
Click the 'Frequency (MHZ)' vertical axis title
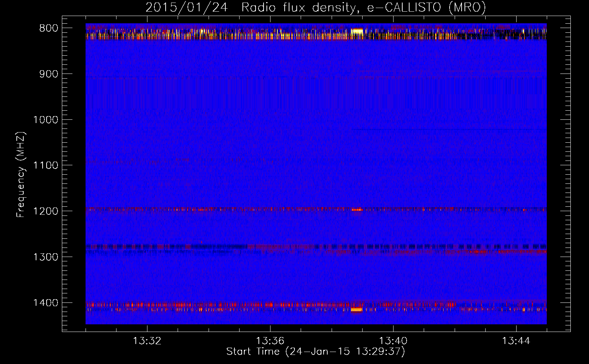[21, 174]
